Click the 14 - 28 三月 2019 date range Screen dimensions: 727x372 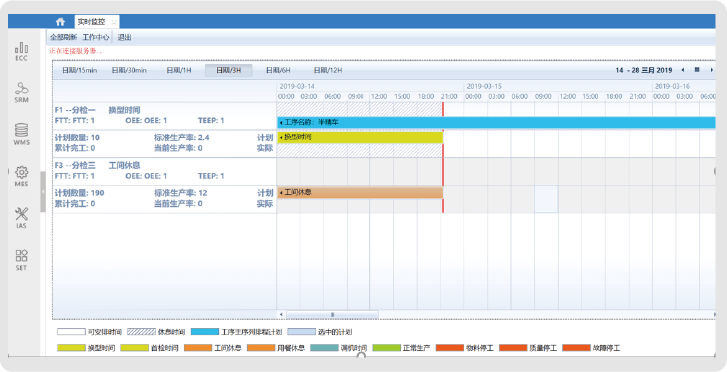644,70
